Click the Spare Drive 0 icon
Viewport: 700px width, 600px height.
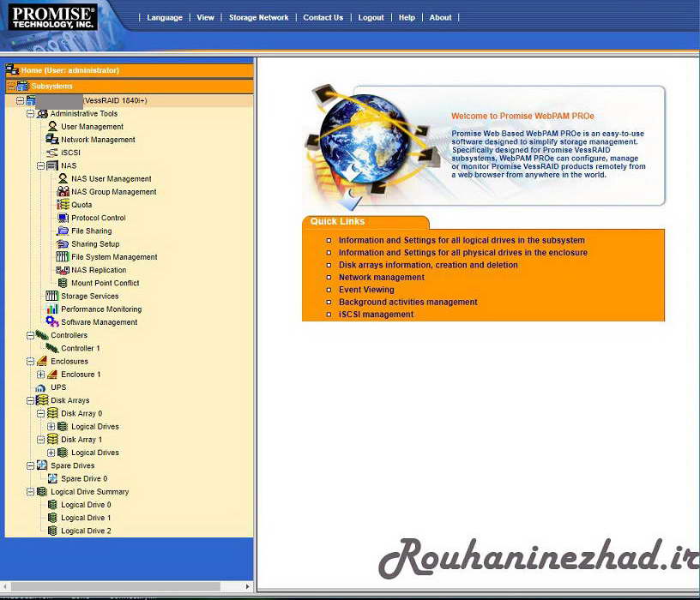[x=52, y=478]
